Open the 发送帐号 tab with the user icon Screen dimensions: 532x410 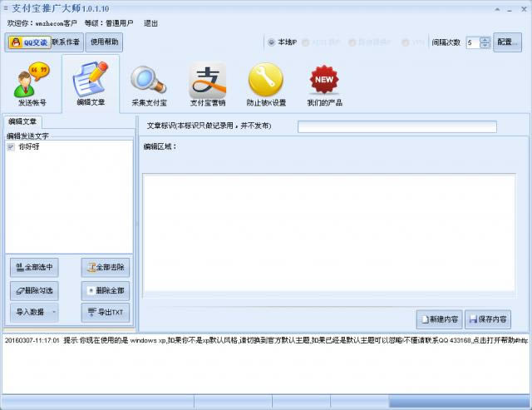point(32,84)
